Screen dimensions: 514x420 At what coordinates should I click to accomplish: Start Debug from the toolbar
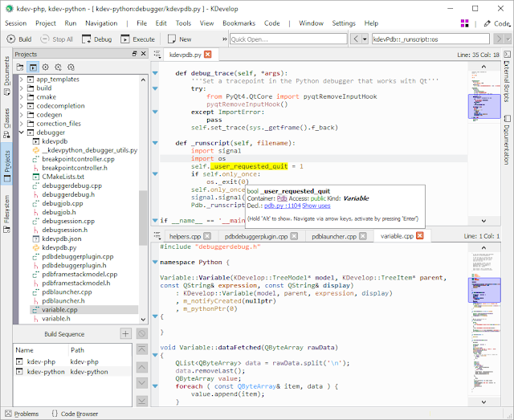click(x=96, y=39)
